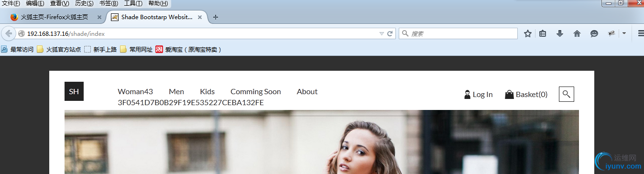
Task: Show bookmarks list icon
Action: [543, 33]
